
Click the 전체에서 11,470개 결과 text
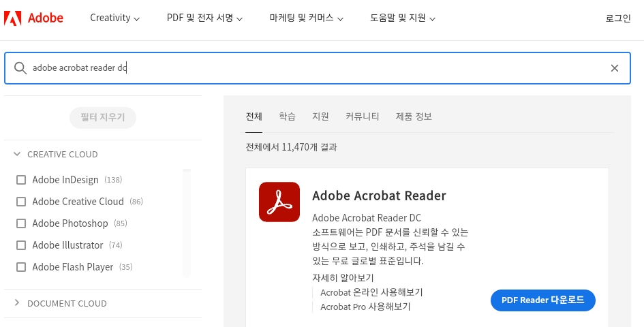[291, 147]
